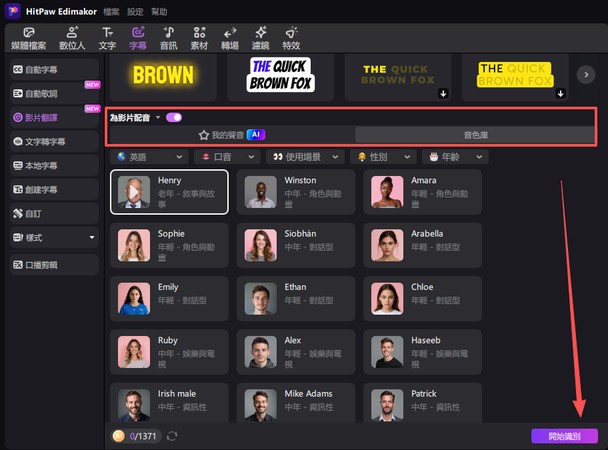This screenshot has height=450, width=608.
Task: Select the Patrick voice card
Action: 423,403
